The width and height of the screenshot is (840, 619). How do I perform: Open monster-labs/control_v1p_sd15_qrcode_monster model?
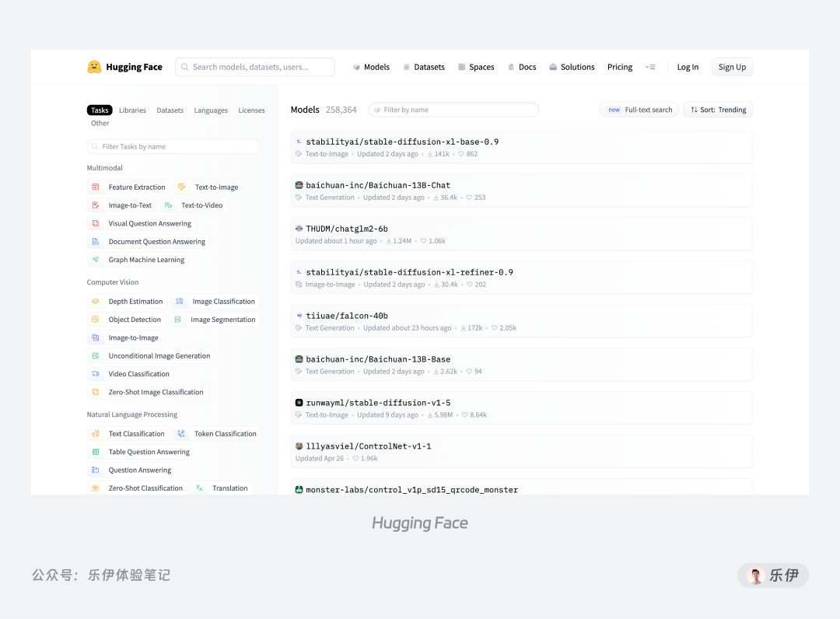click(x=521, y=488)
